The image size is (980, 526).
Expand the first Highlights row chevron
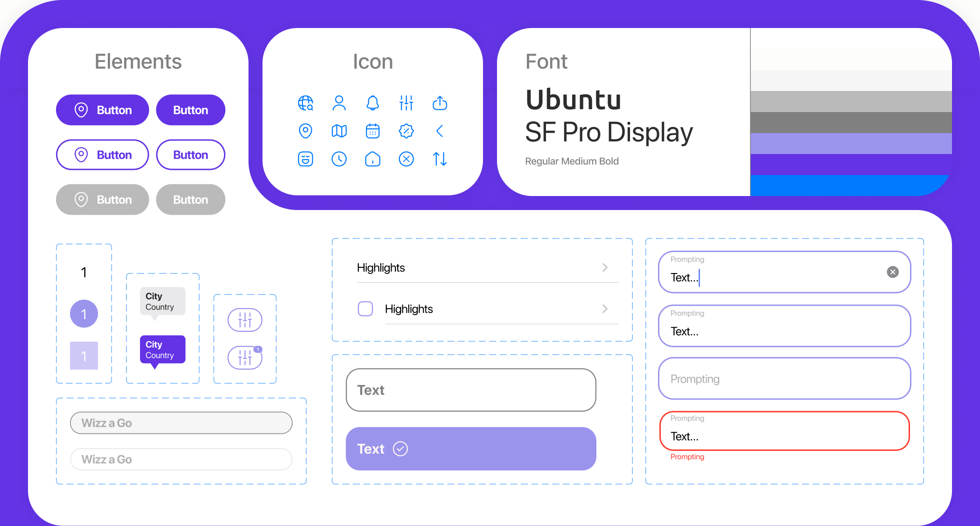(605, 267)
